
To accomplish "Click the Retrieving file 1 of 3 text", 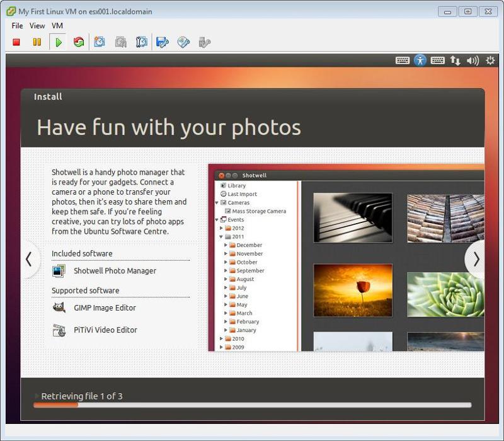I will coord(82,396).
